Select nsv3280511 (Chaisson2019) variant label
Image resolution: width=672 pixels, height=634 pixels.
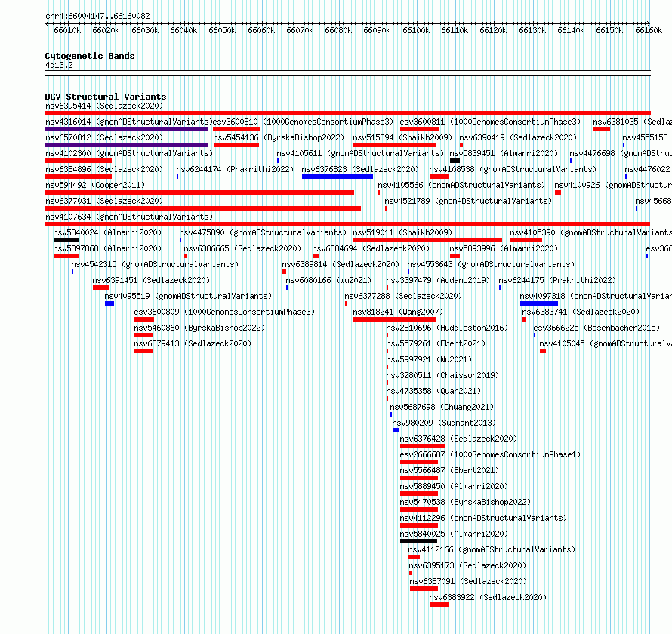(x=442, y=375)
